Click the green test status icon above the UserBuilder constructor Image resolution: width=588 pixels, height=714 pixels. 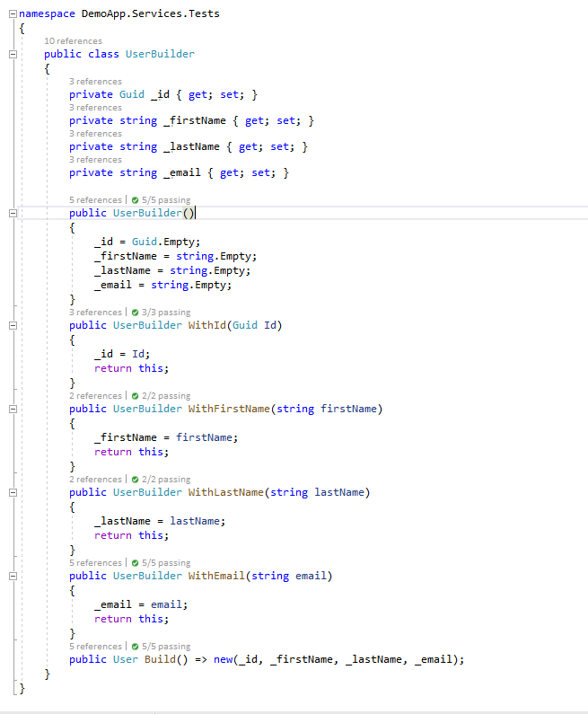pyautogui.click(x=135, y=200)
